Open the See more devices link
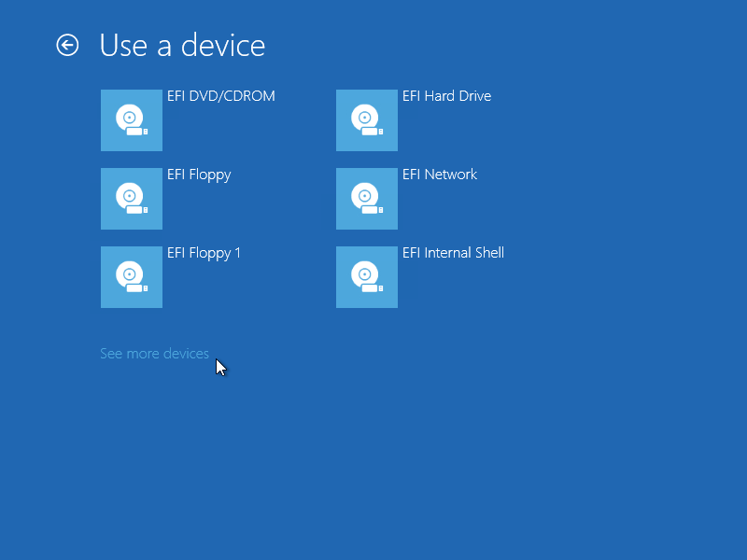 tap(154, 354)
